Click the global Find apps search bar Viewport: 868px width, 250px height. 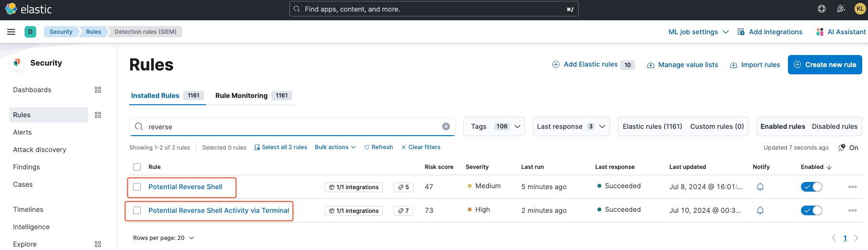(434, 9)
